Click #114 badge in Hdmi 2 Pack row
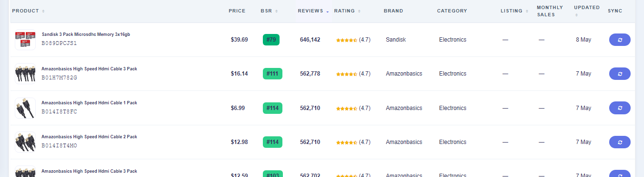Image resolution: width=644 pixels, height=177 pixels. pos(272,142)
